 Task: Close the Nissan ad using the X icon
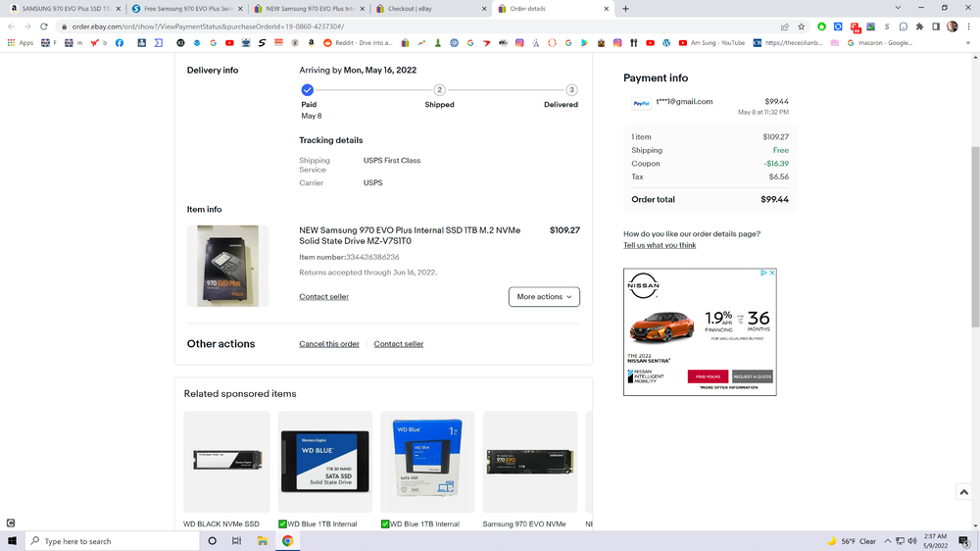(x=771, y=274)
